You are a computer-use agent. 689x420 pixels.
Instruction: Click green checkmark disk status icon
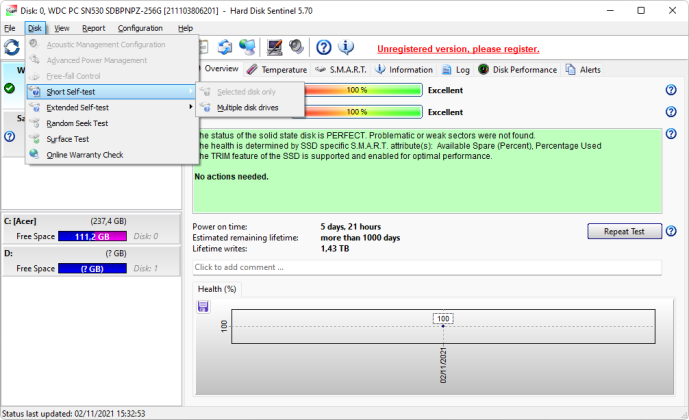9,88
